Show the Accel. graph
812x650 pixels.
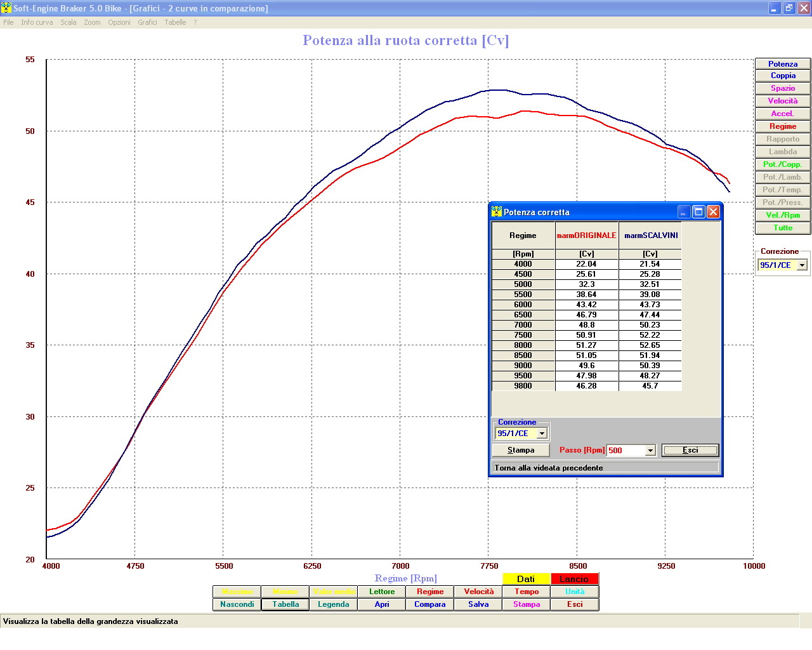(783, 114)
